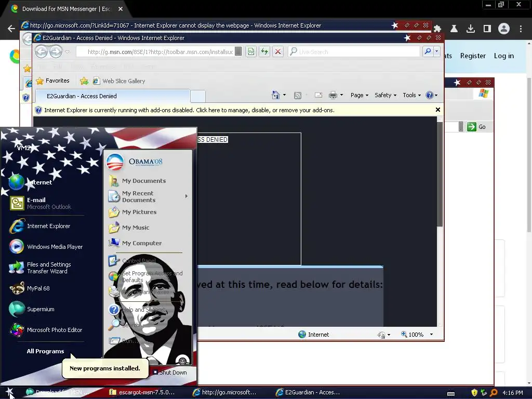Expand All Programs in the Start menu
Viewport: 532px width, 399px height.
coord(46,351)
